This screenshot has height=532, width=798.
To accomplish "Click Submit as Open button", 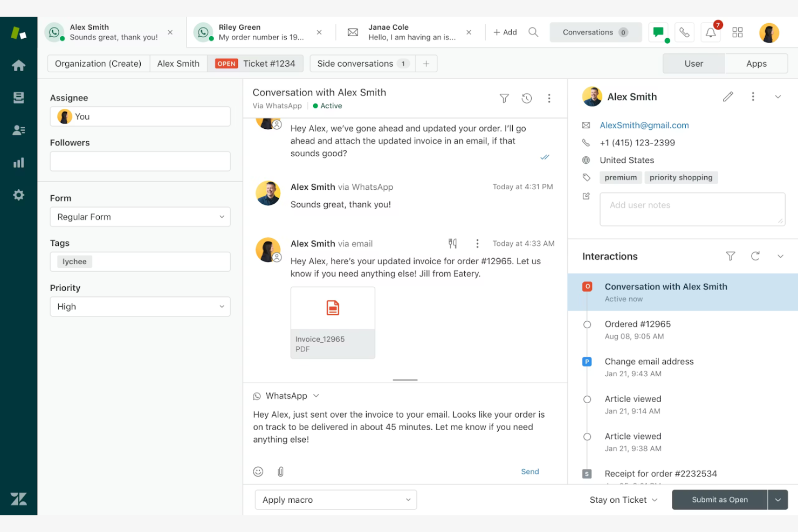I will coord(719,500).
